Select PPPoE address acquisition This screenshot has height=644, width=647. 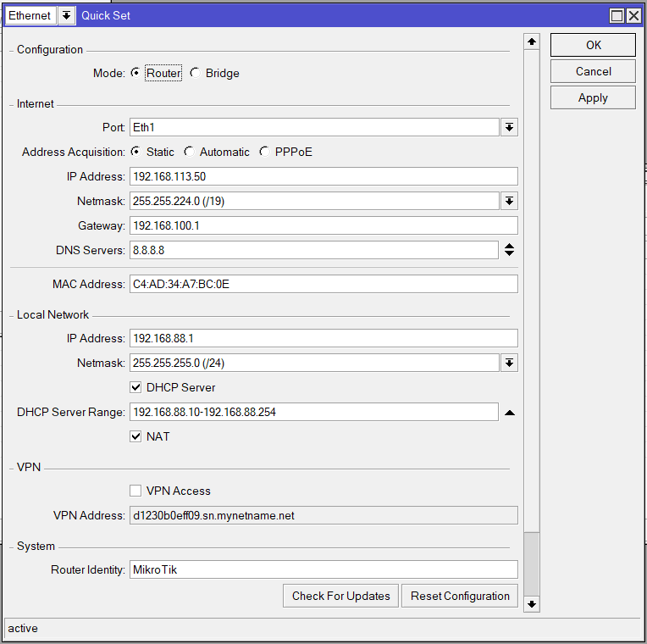coord(264,152)
